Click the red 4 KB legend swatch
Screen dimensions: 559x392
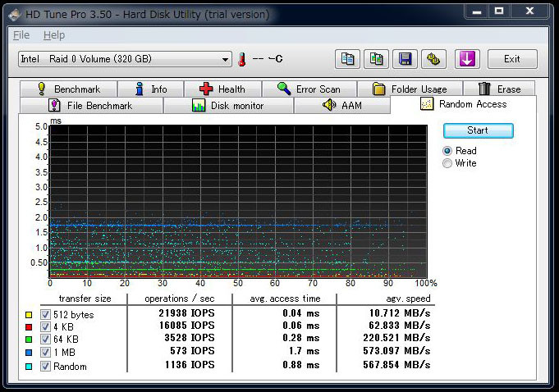tap(29, 327)
